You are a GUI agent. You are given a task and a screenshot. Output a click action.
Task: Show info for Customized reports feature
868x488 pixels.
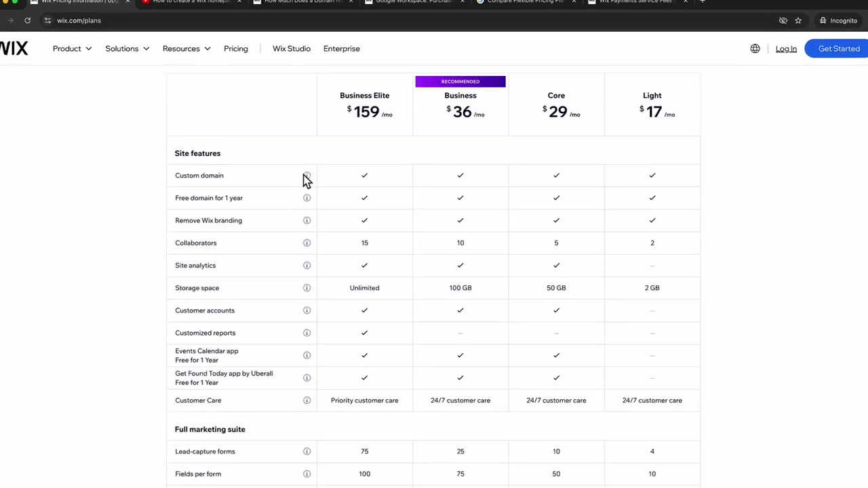(307, 333)
